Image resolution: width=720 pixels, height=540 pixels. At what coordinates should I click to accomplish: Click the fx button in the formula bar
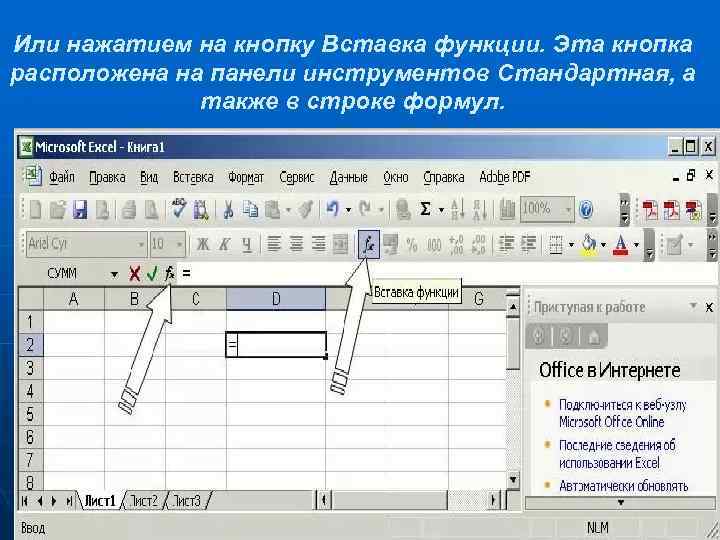[170, 274]
